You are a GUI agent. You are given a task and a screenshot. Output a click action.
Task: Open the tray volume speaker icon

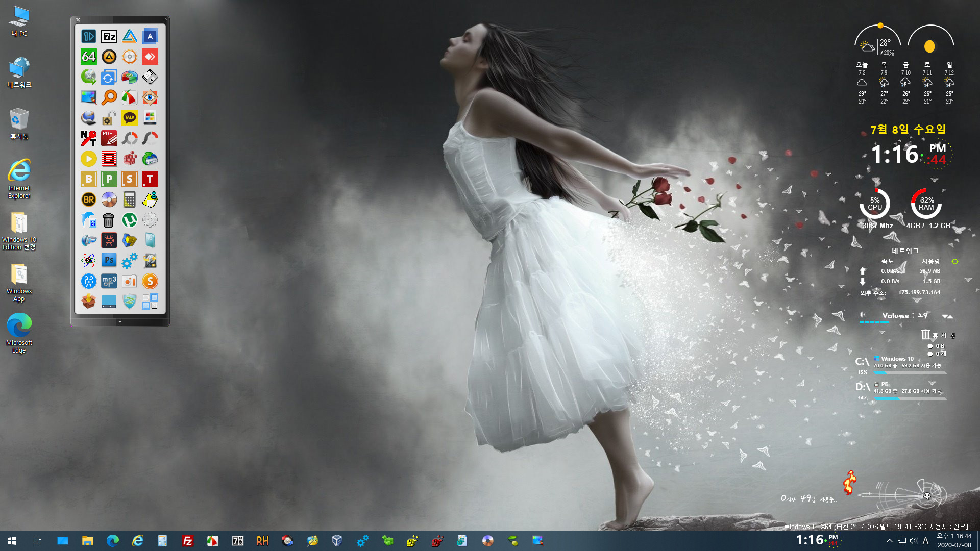pyautogui.click(x=914, y=541)
